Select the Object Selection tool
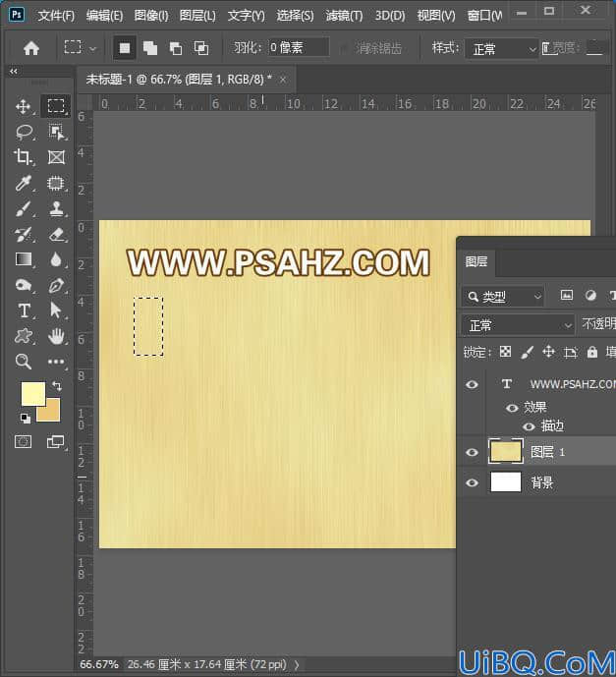Image resolution: width=616 pixels, height=677 pixels. (56, 132)
